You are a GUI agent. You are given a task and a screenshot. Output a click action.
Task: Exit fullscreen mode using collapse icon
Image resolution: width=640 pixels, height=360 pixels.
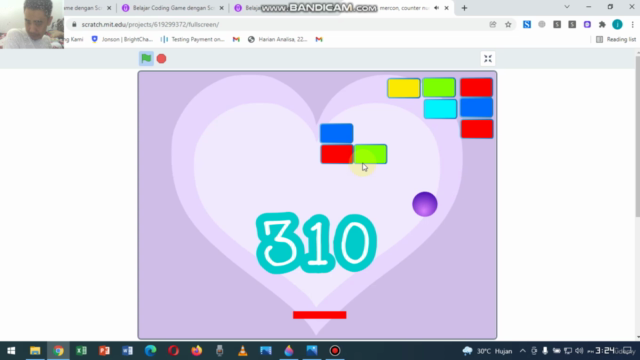coord(488,58)
